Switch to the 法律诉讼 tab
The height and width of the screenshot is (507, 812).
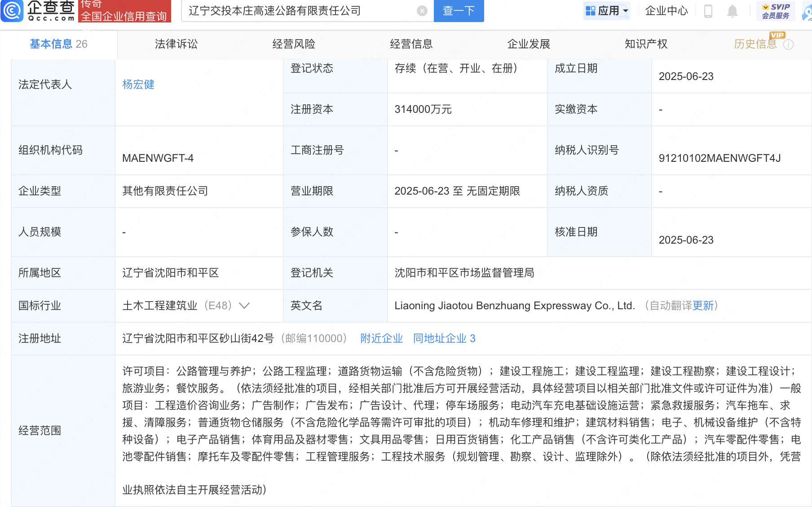176,44
